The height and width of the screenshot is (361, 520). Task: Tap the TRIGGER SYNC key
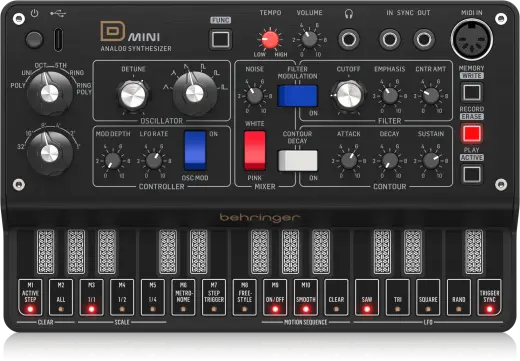[x=489, y=297]
